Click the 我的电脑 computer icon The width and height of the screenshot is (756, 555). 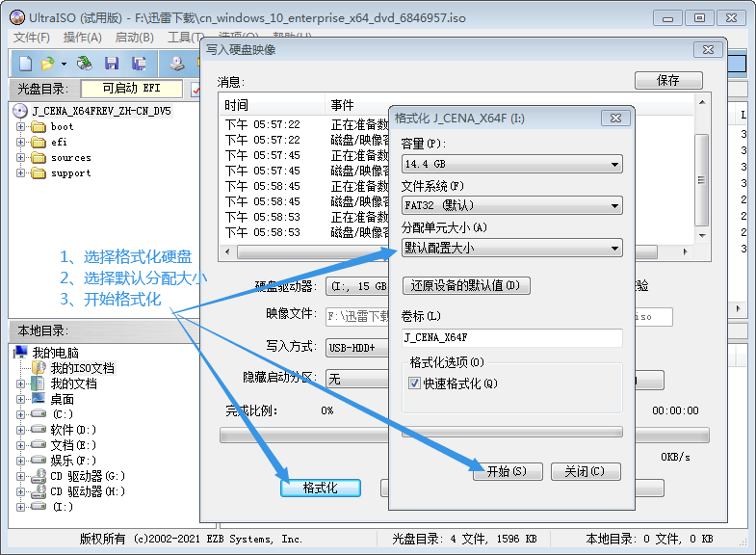20,352
